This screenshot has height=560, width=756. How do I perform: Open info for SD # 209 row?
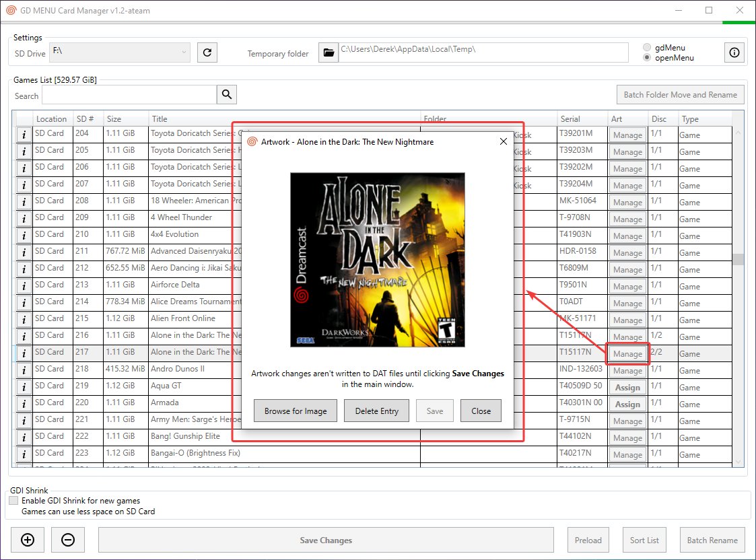[24, 219]
